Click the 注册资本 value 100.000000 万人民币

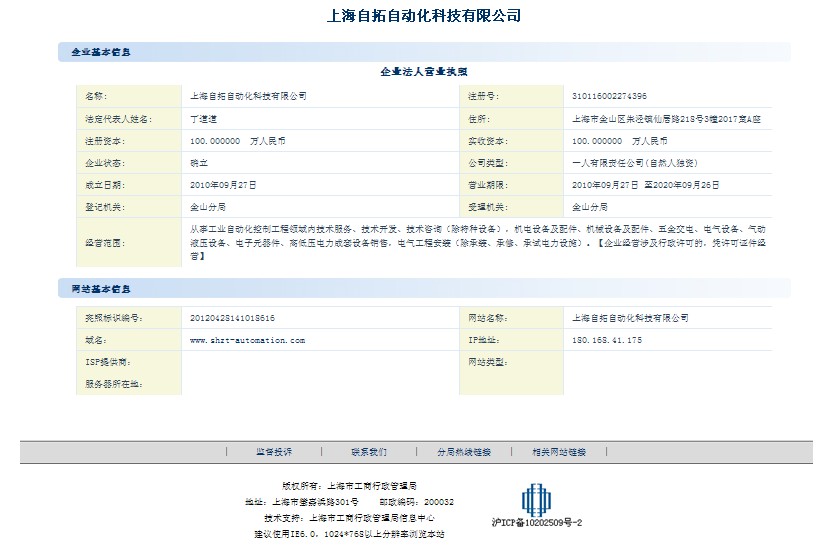pyautogui.click(x=238, y=141)
